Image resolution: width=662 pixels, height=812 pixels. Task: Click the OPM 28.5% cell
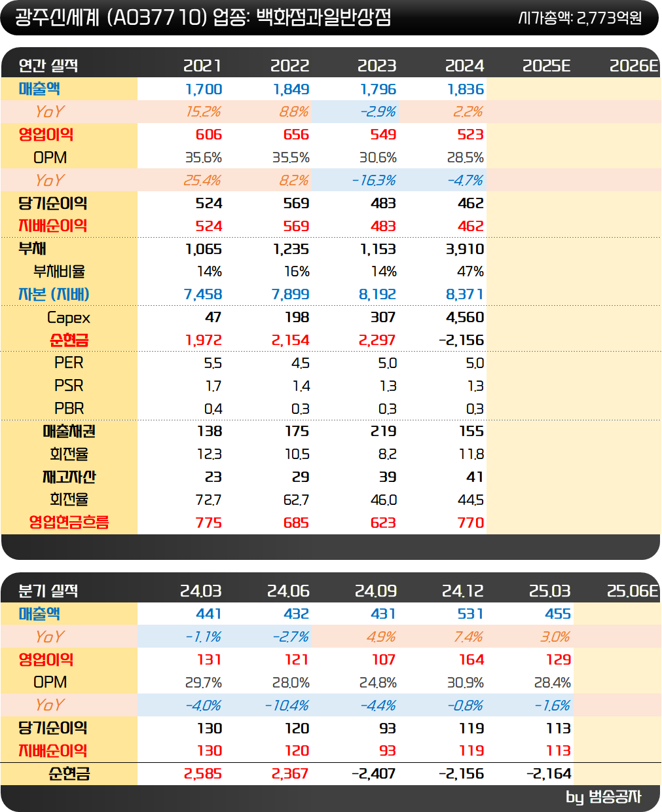(466, 158)
